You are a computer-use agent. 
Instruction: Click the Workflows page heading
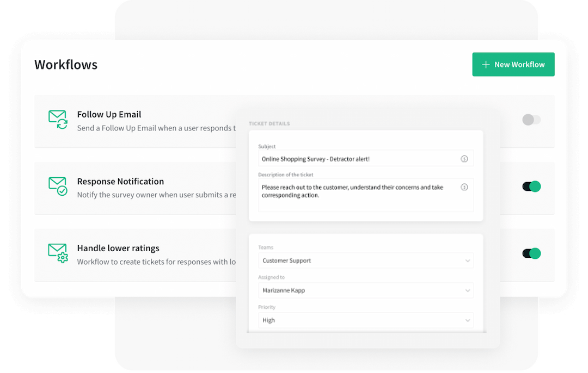tap(66, 65)
